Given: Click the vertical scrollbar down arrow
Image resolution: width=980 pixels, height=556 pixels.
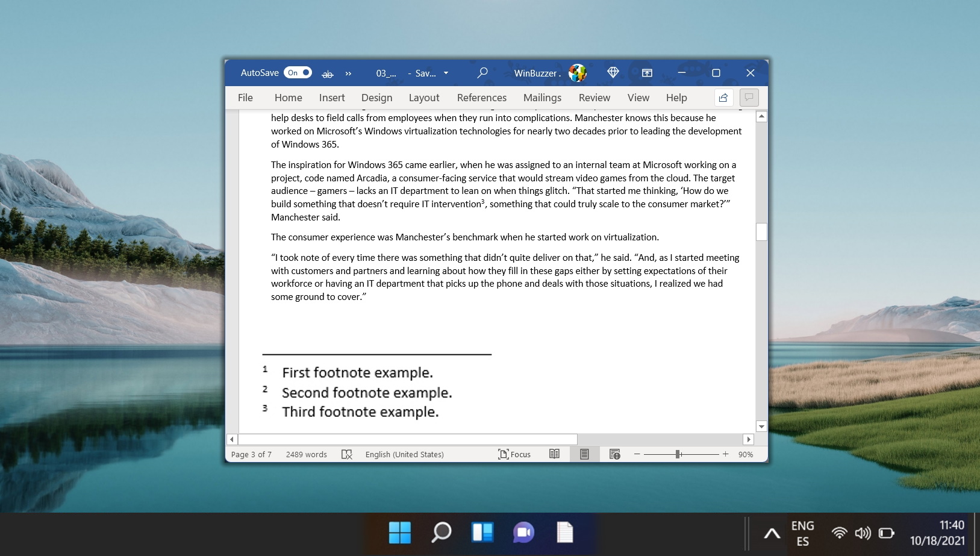Looking at the screenshot, I should coord(761,426).
